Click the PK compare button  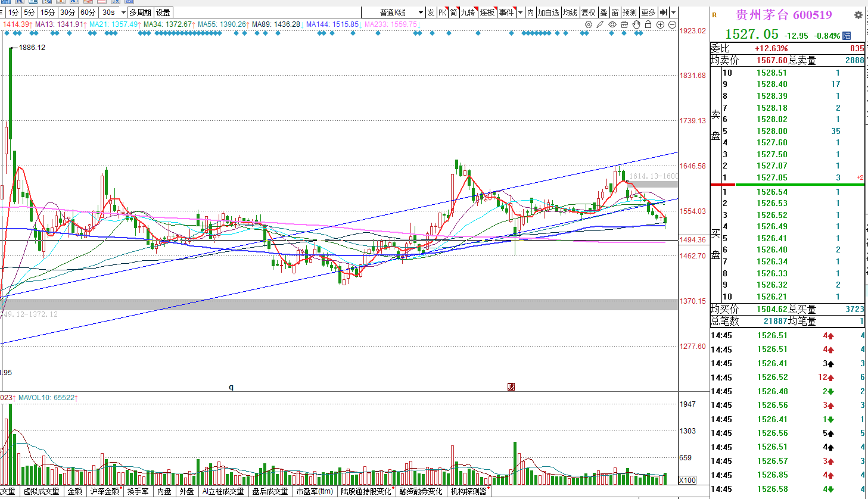coord(443,12)
